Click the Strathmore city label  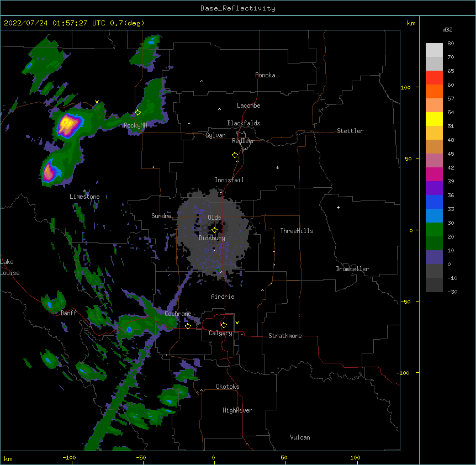point(285,336)
